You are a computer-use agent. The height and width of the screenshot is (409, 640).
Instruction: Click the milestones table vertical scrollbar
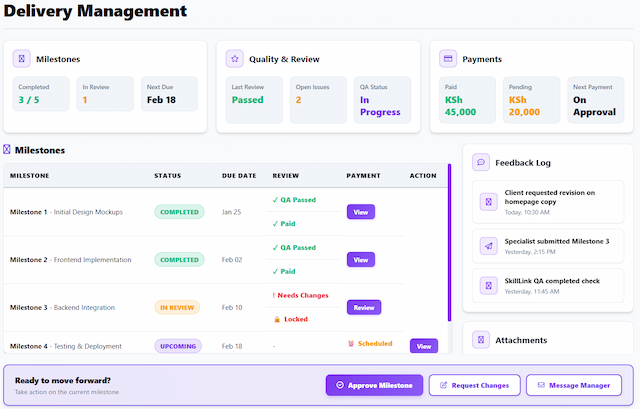click(449, 243)
